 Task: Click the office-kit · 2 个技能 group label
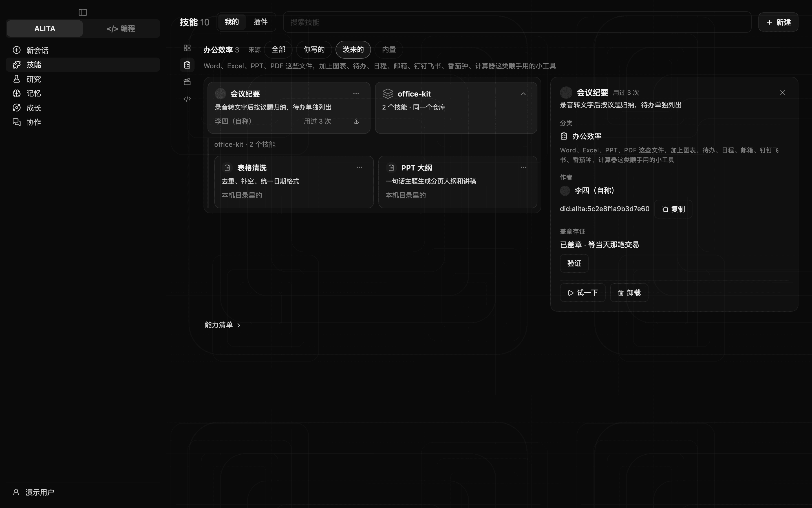point(245,144)
